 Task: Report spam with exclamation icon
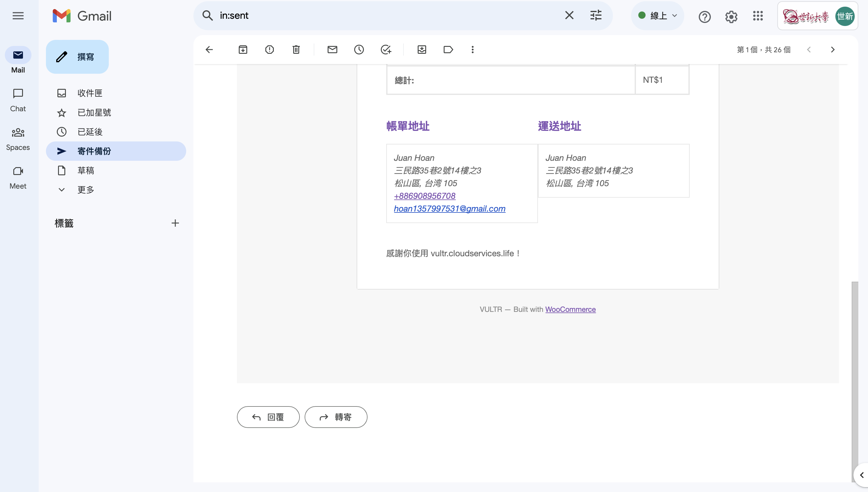[x=269, y=50]
